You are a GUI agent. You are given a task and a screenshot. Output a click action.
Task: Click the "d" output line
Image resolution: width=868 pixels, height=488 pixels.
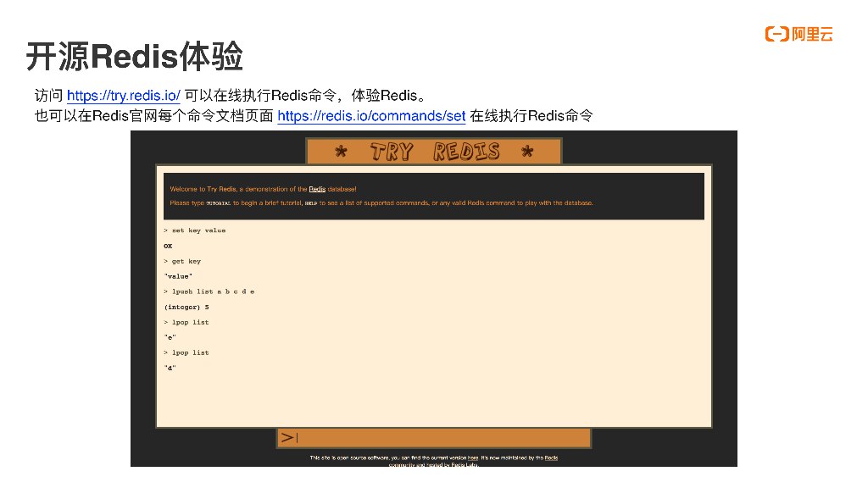[x=170, y=368]
